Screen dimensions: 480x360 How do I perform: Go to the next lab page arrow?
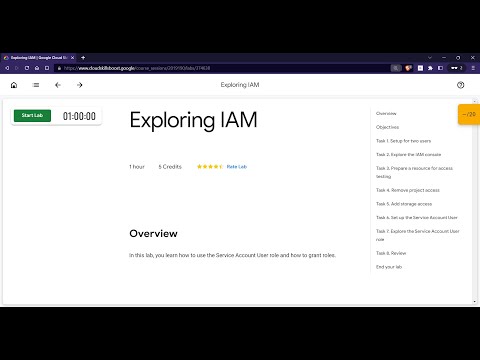[x=80, y=85]
